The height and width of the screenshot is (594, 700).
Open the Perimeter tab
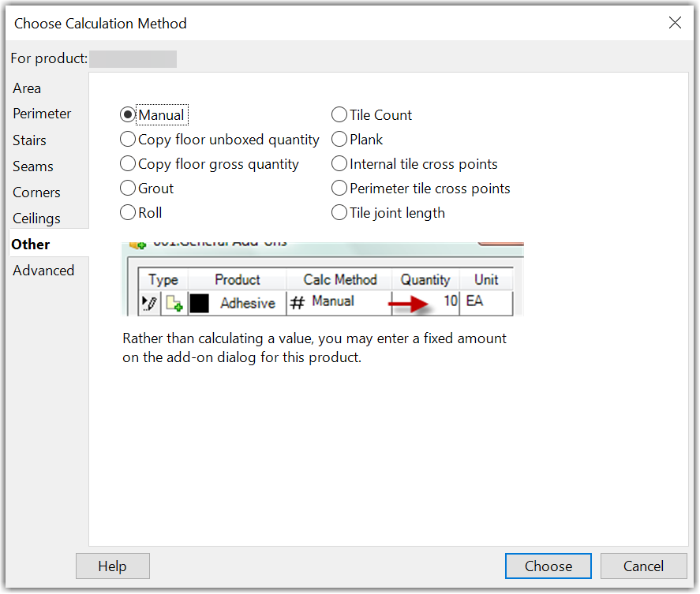click(42, 114)
